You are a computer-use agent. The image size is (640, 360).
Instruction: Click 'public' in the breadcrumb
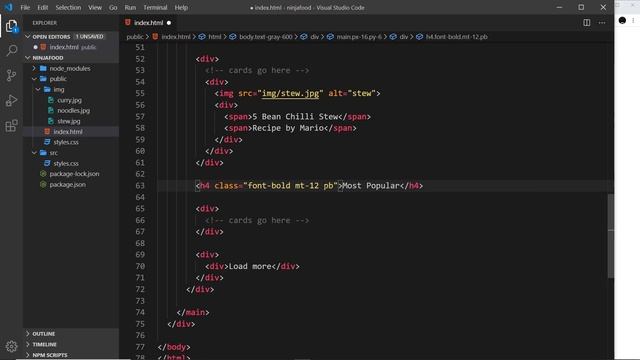pos(135,37)
